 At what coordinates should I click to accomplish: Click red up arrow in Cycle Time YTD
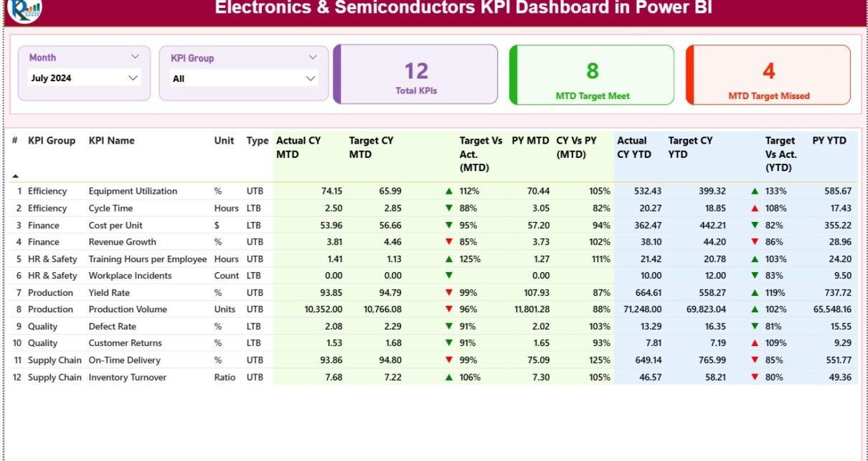pos(755,208)
